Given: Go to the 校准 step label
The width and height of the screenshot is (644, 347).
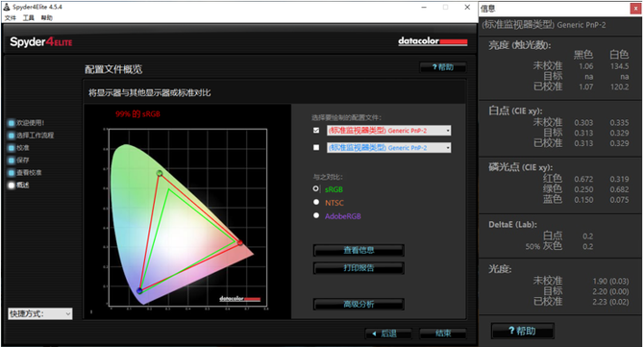Looking at the screenshot, I should pyautogui.click(x=23, y=148).
